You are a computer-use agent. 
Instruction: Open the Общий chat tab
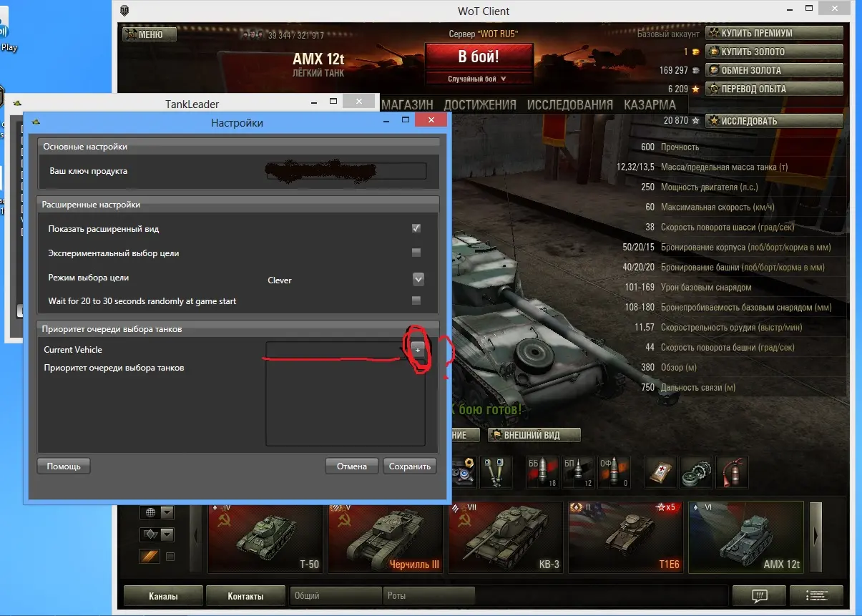(336, 595)
